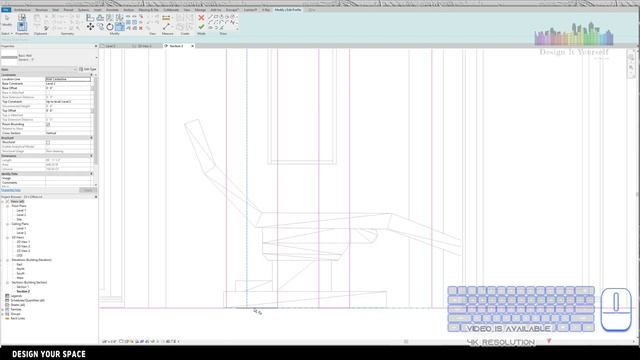Expand the Groups tree node

(2, 314)
